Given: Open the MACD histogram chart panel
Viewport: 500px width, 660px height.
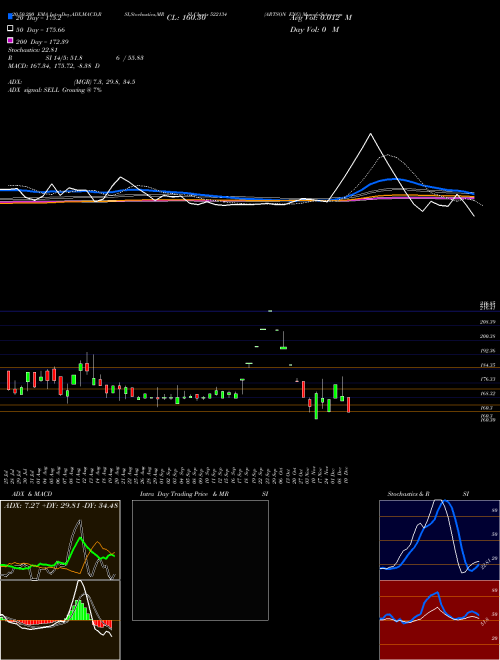Looking at the screenshot, I should coord(60,620).
